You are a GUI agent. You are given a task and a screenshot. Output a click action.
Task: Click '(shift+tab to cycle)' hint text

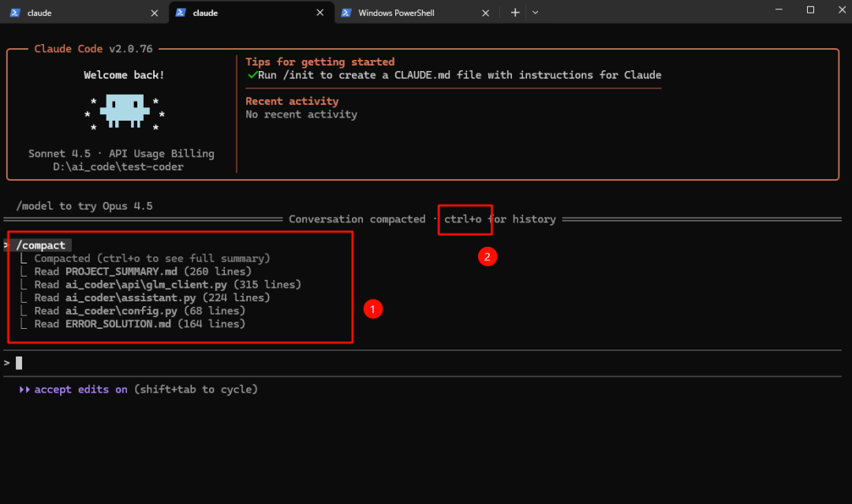point(196,390)
